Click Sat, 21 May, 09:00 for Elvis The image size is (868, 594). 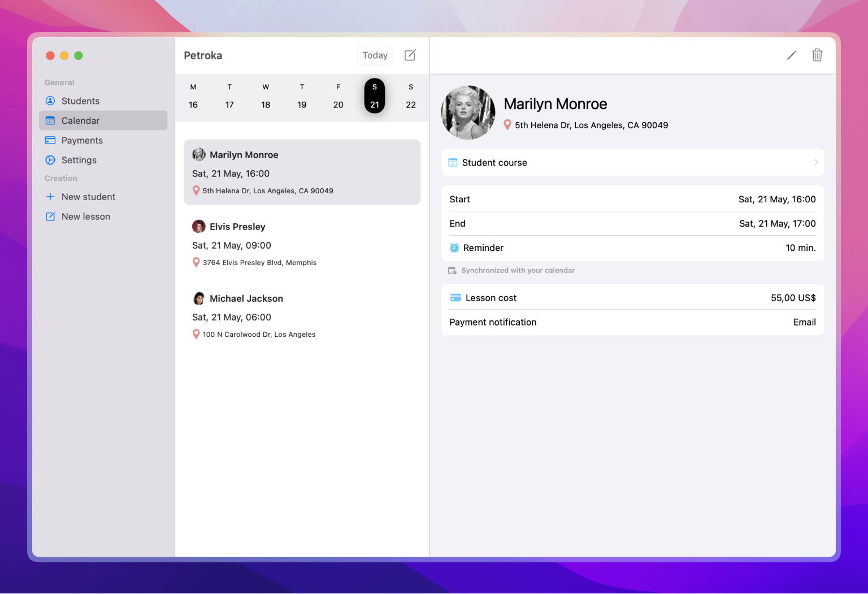click(x=232, y=245)
